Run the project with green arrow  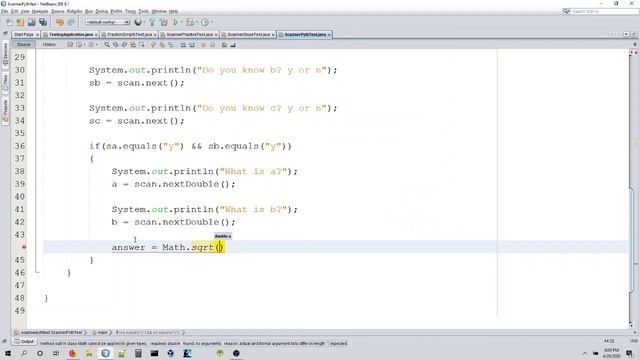click(x=176, y=22)
